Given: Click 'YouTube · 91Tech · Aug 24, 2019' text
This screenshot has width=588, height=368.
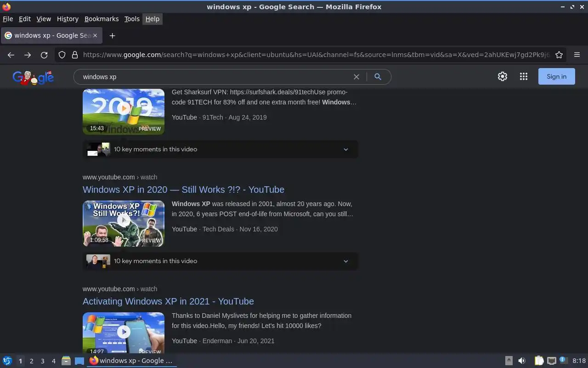Looking at the screenshot, I should click(x=219, y=117).
